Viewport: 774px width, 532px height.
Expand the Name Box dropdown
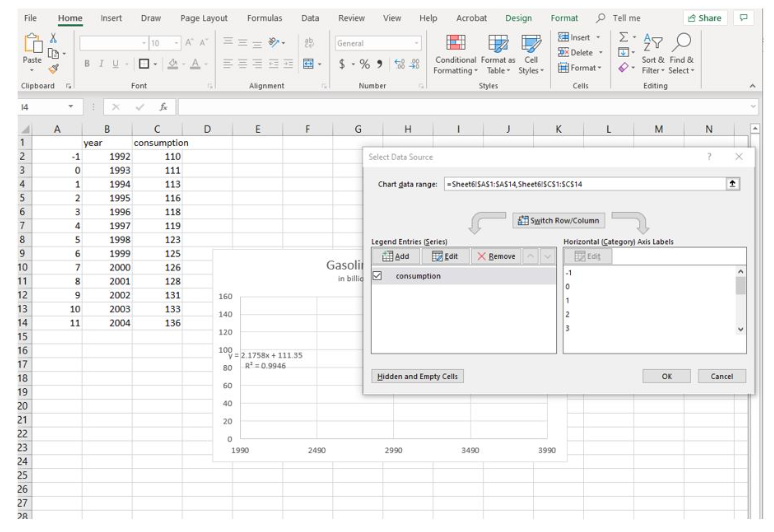tap(71, 107)
